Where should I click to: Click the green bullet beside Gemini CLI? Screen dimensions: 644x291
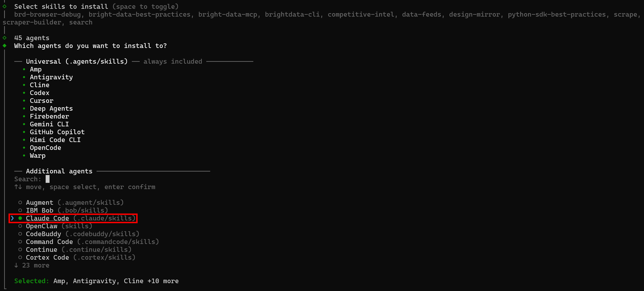[x=24, y=124]
